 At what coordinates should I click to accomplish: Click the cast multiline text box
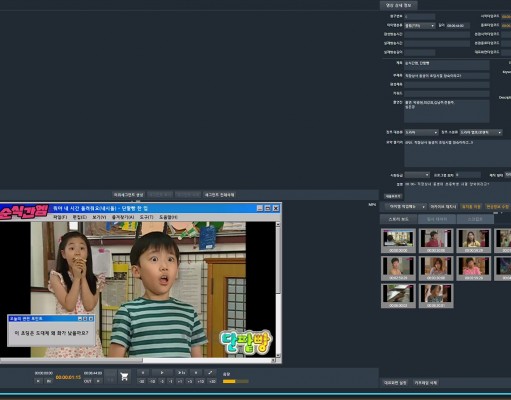[447, 111]
